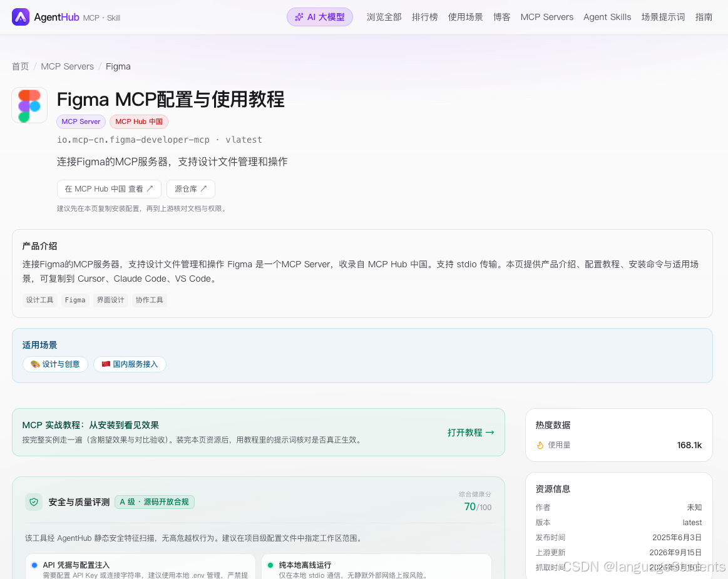Click the 资源信息 card heading
Screen dimensions: 728x579
[553, 488]
